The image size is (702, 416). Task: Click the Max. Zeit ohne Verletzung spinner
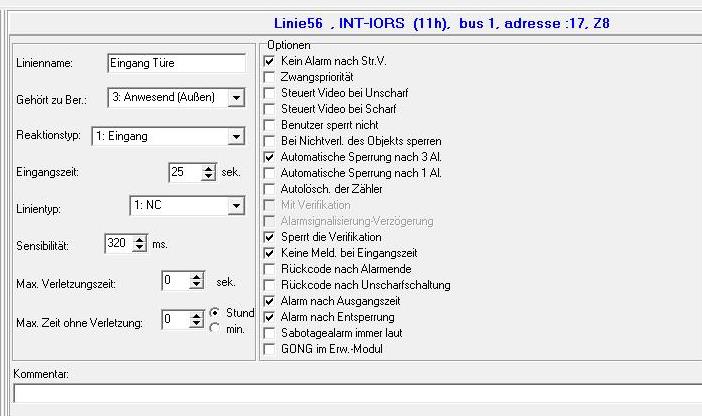196,320
